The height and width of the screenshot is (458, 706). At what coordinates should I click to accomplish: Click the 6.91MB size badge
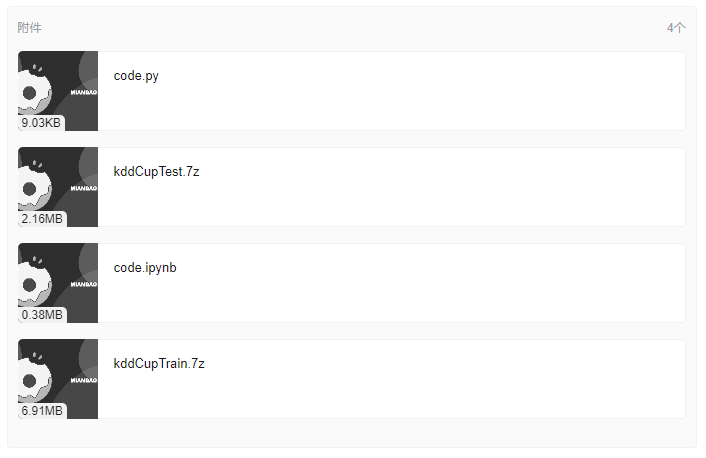[x=42, y=411]
